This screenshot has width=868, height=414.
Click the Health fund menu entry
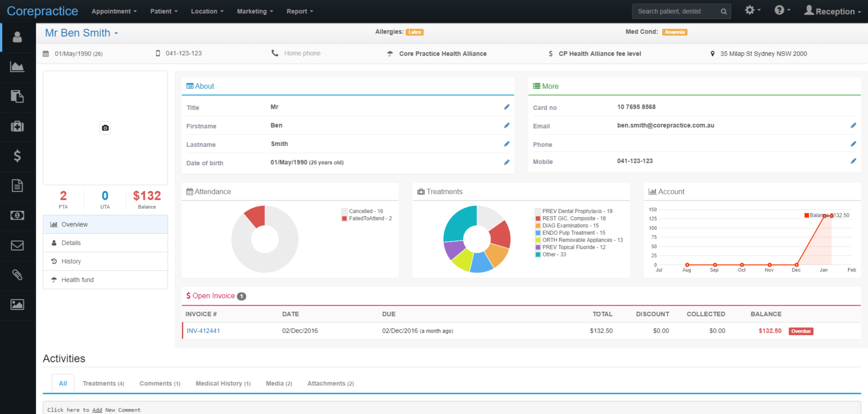(x=77, y=280)
